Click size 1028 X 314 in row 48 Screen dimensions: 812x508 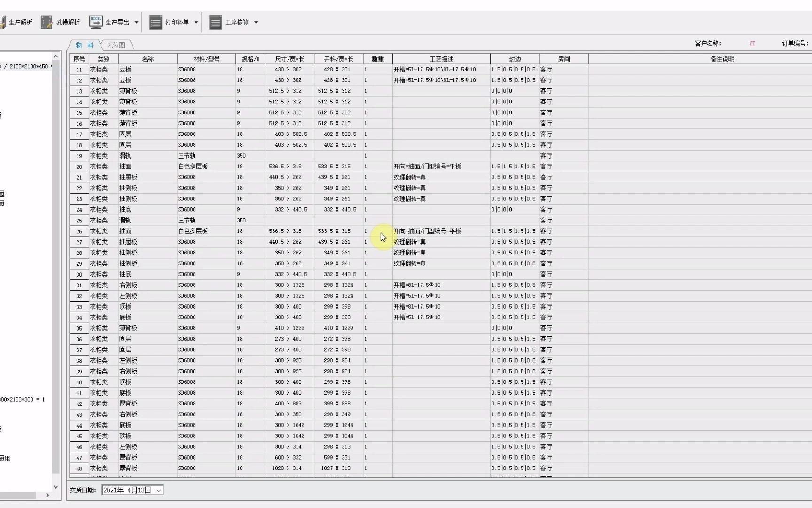tap(287, 468)
